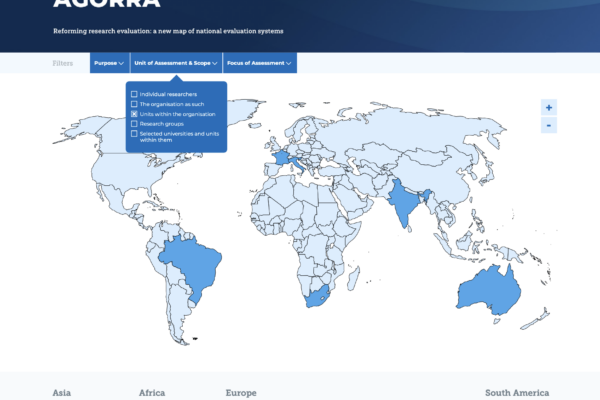Go to the Europe section heading
This screenshot has height=400, width=600.
tap(241, 393)
